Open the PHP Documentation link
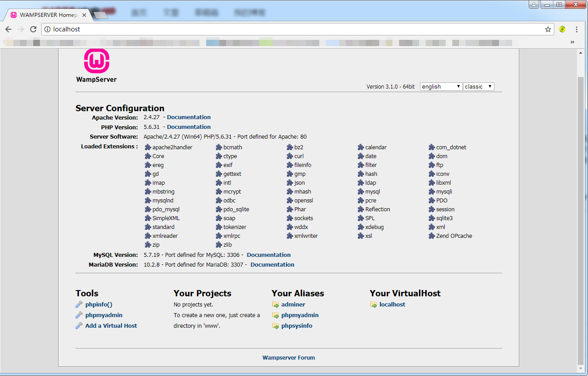 (189, 127)
